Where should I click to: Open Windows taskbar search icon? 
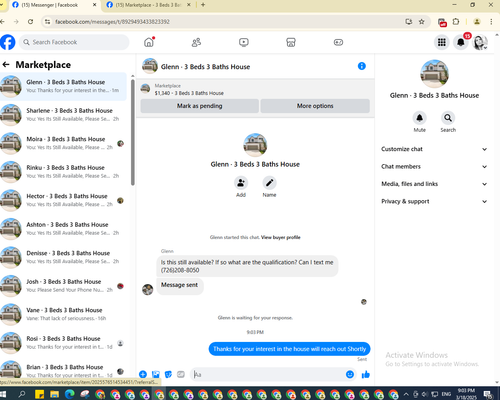(22, 394)
